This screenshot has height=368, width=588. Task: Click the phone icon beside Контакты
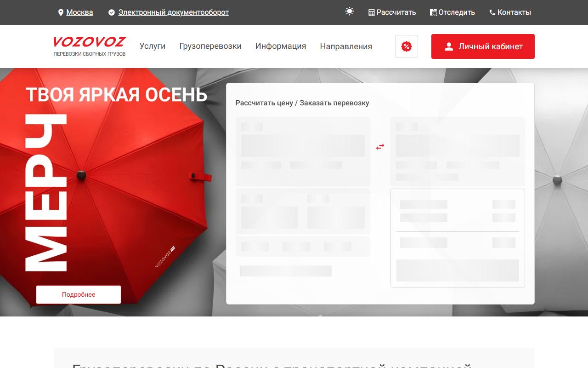tap(492, 12)
